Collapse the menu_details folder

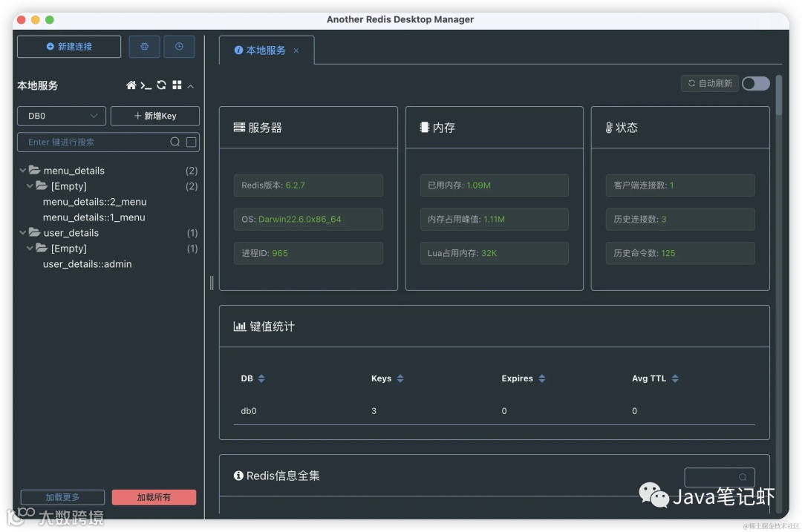tap(22, 170)
